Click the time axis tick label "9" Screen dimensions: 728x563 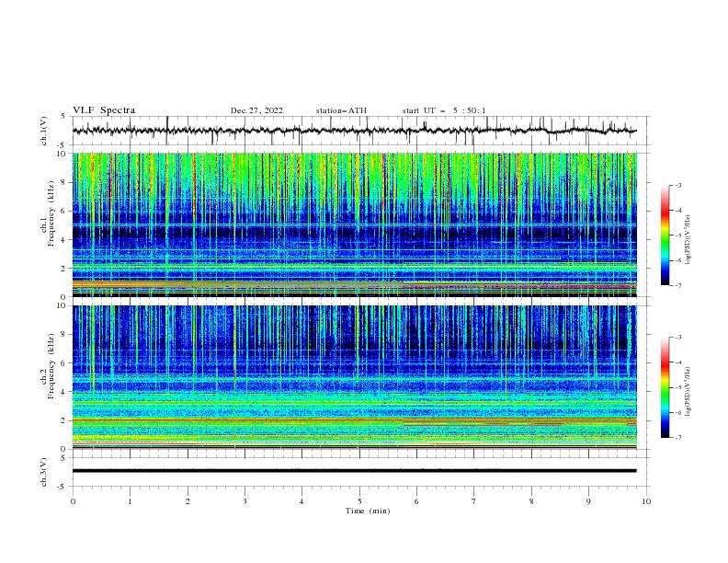[x=588, y=501]
